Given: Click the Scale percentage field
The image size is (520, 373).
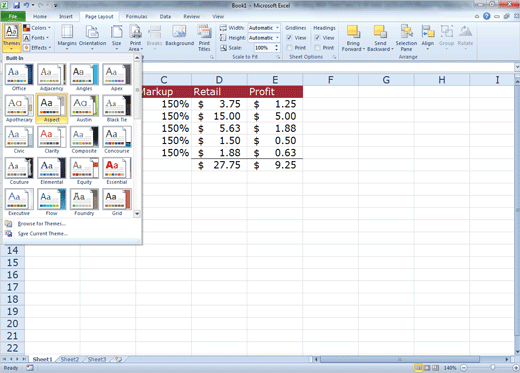Looking at the screenshot, I should [264, 48].
